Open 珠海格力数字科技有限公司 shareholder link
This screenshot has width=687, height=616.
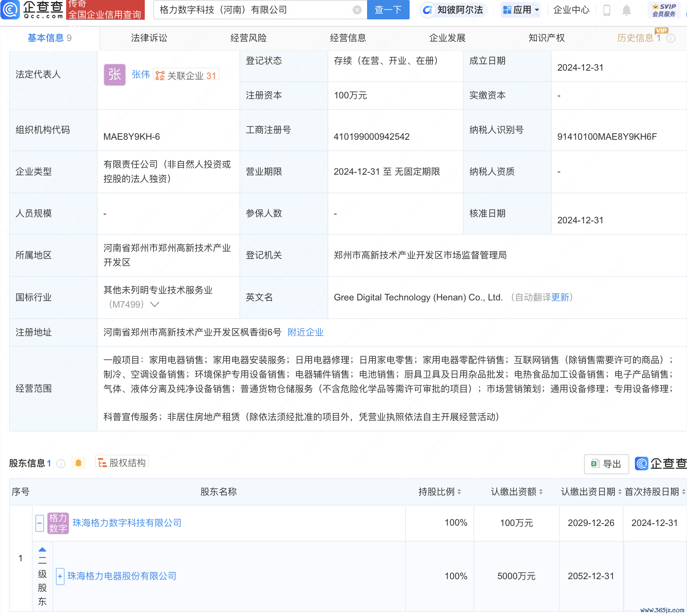tap(127, 523)
